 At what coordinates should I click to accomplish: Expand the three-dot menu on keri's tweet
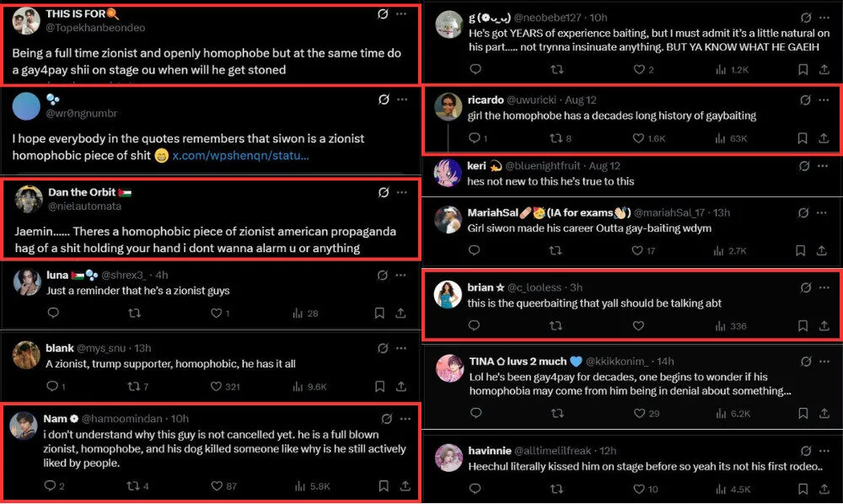824,166
